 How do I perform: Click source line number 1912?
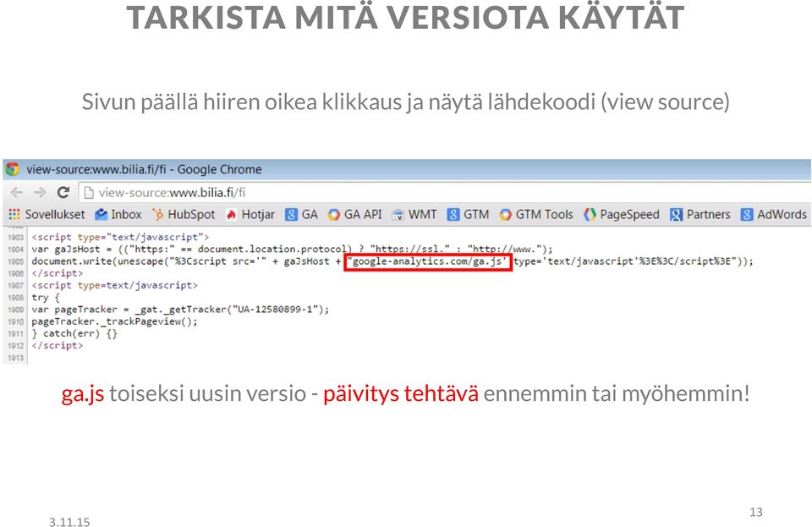tap(15, 346)
